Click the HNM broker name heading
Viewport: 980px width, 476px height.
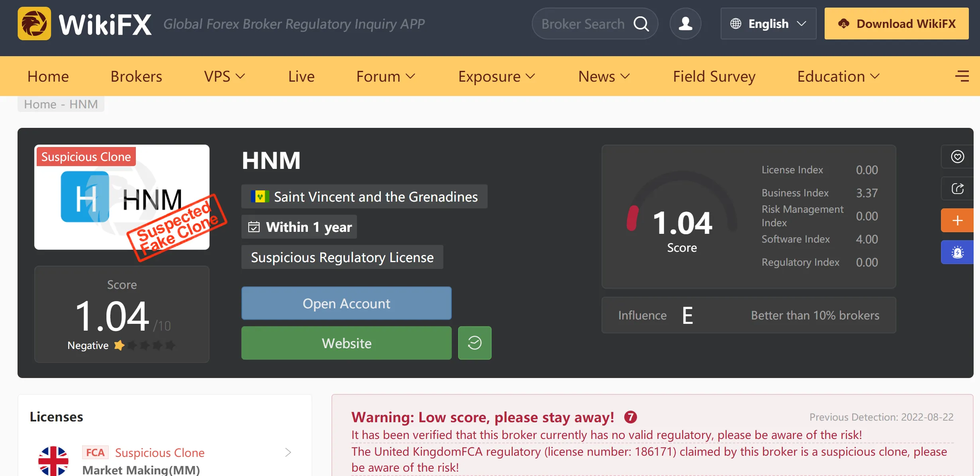(x=271, y=161)
